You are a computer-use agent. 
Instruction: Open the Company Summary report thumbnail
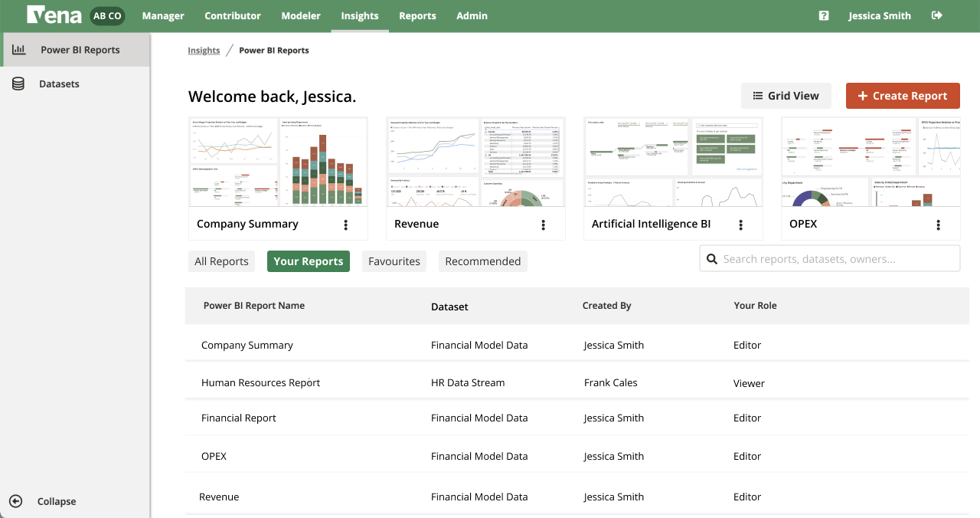[278, 162]
